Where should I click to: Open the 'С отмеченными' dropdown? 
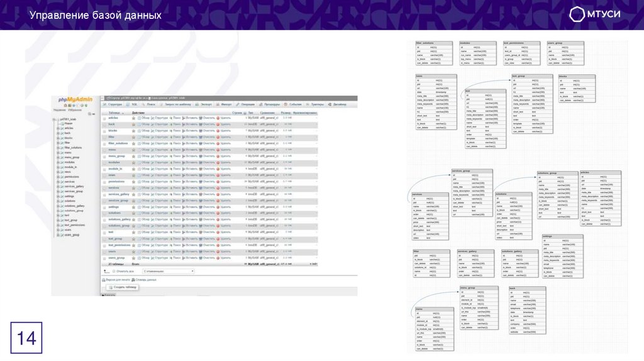click(x=169, y=272)
